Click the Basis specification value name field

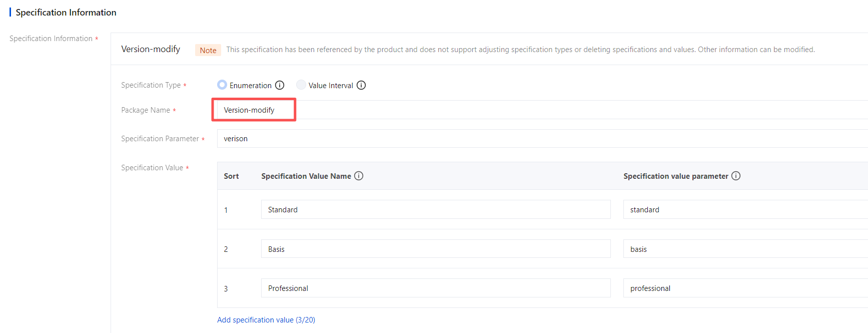[x=436, y=249]
